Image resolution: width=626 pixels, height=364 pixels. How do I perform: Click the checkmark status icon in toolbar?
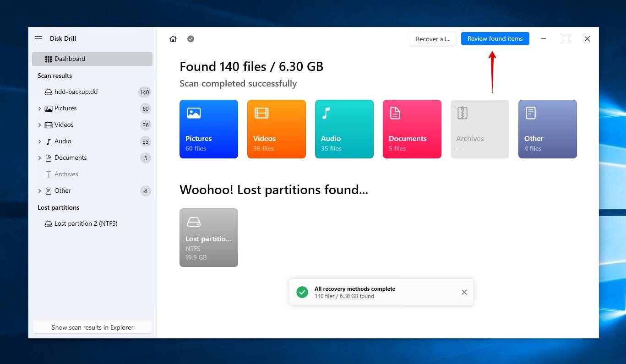(191, 39)
